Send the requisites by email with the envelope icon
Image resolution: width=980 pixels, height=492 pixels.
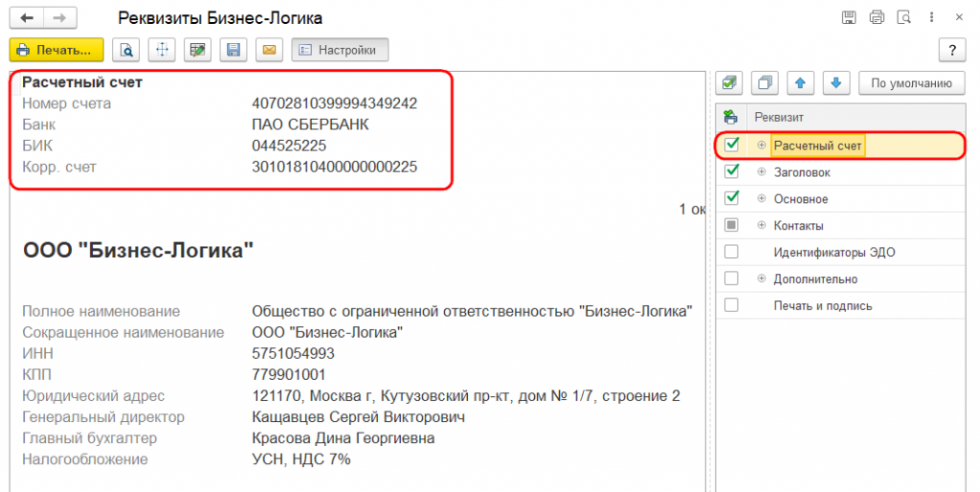click(x=269, y=50)
